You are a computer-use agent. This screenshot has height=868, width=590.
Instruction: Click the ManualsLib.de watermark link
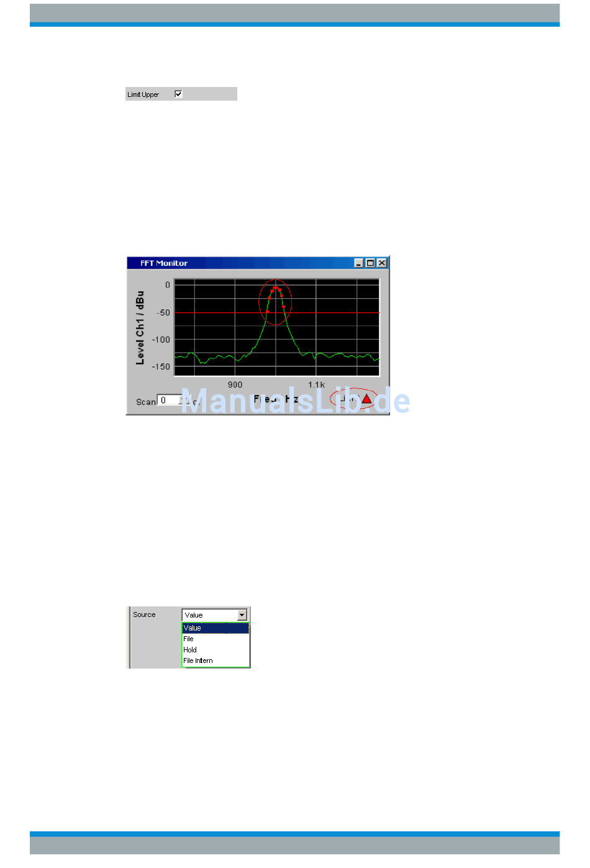click(x=296, y=401)
